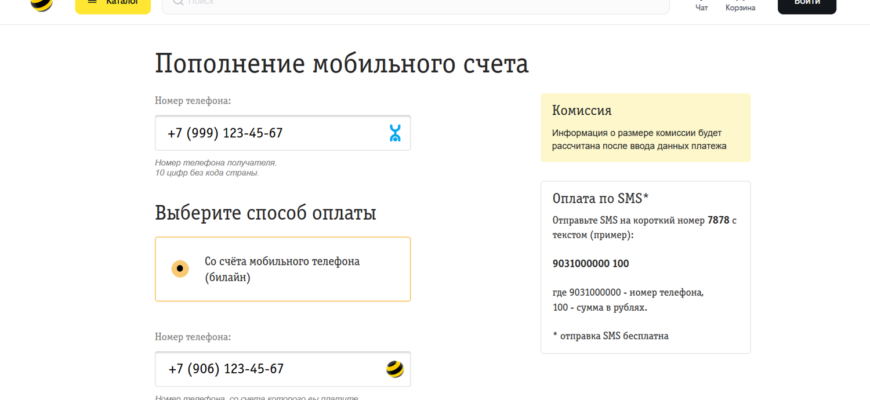Focus the Поиск search field
Image resolution: width=870 pixels, height=400 pixels.
416,4
